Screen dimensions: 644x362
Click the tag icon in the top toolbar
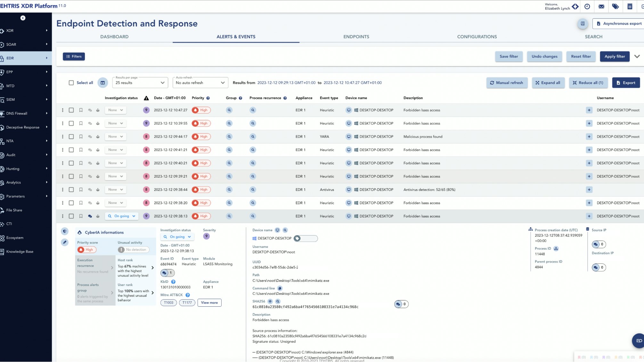tap(615, 6)
